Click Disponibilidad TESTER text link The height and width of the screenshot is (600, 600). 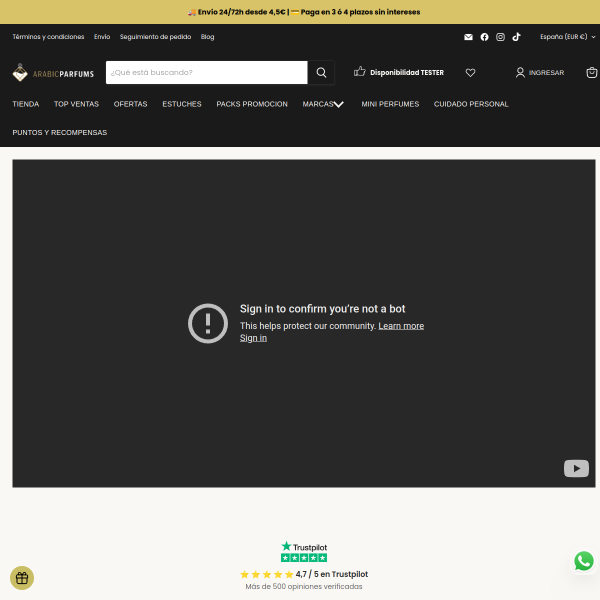407,72
